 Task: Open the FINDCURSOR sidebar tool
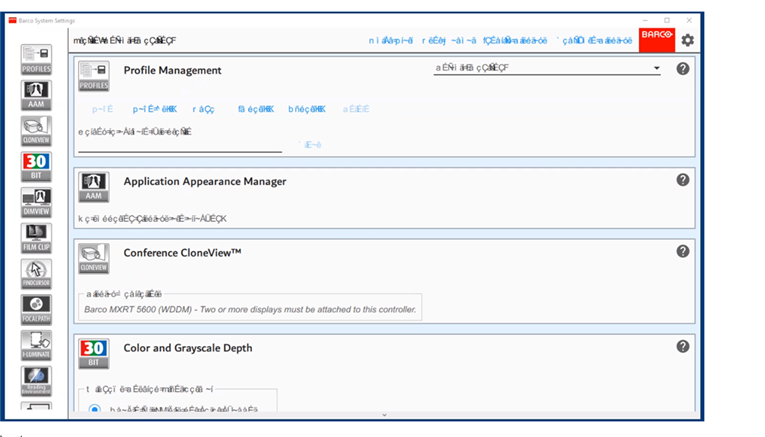click(x=36, y=274)
